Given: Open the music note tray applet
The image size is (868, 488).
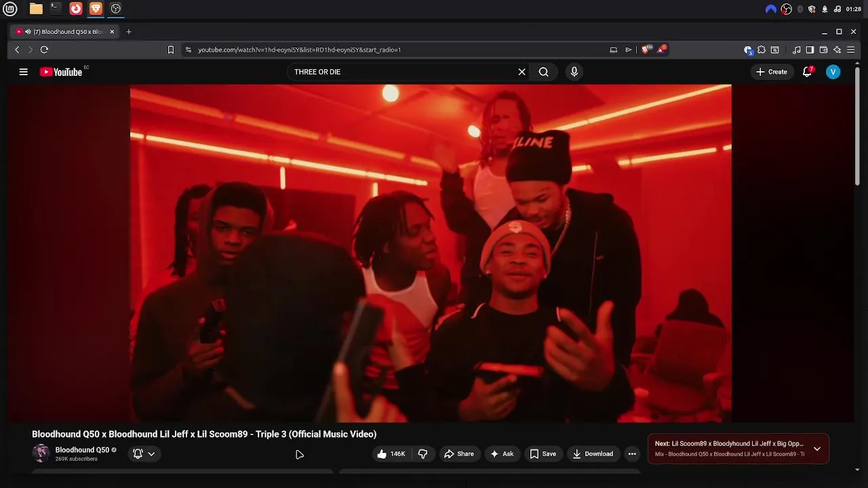Looking at the screenshot, I should point(837,9).
